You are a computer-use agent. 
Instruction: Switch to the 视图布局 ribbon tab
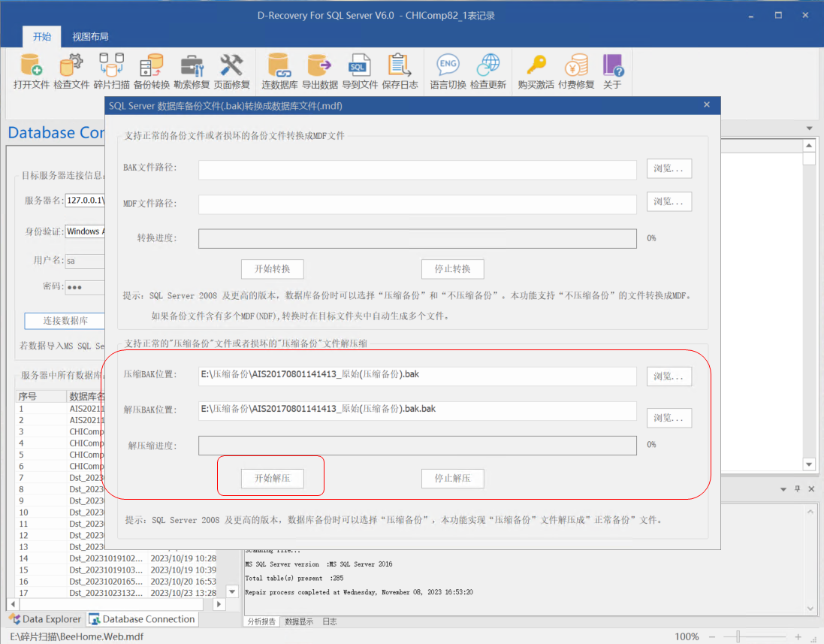coord(90,36)
